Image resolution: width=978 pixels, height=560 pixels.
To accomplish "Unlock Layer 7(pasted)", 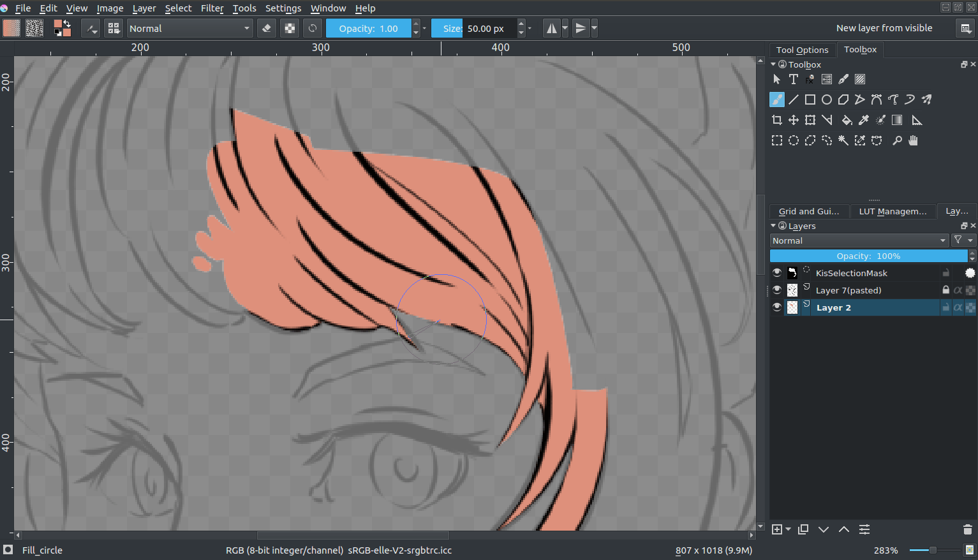I will point(945,290).
